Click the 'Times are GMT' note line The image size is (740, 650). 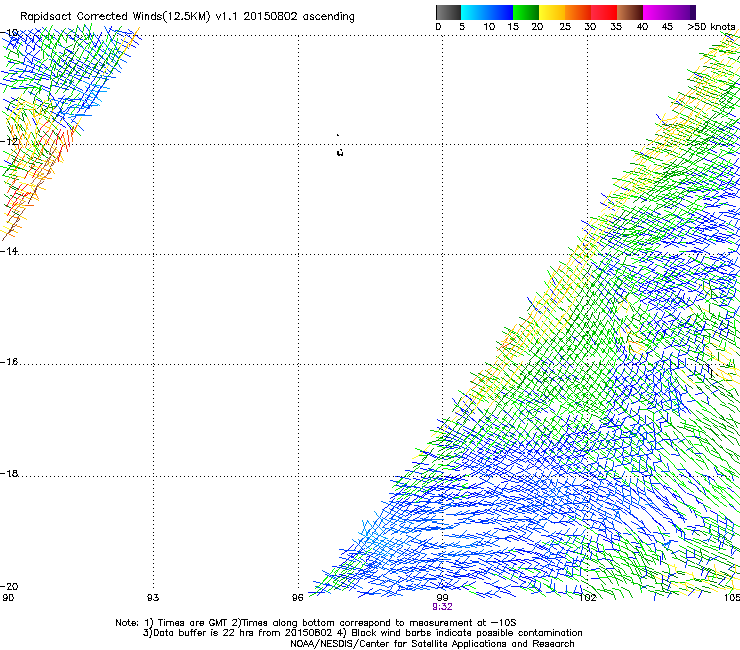click(316, 623)
